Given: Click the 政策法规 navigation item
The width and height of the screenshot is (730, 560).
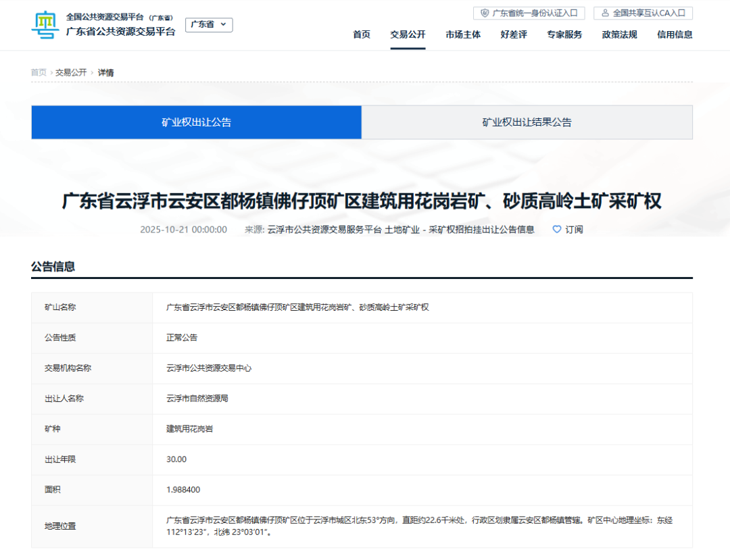Looking at the screenshot, I should (618, 34).
